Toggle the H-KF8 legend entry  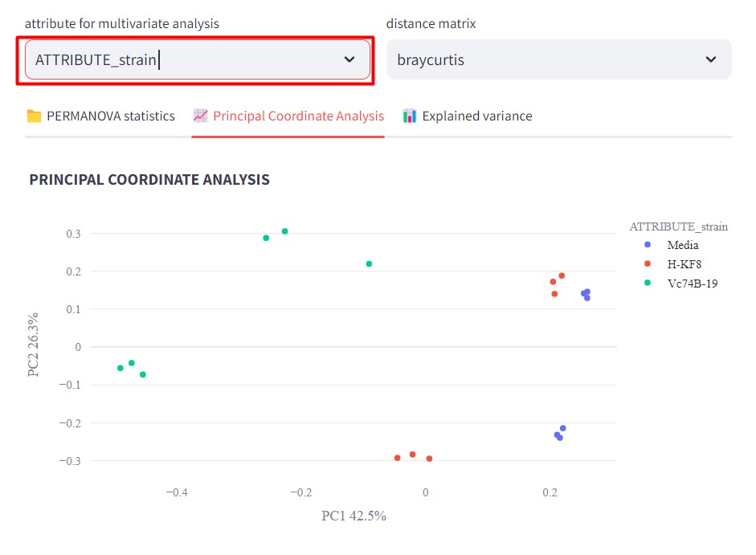coord(684,263)
